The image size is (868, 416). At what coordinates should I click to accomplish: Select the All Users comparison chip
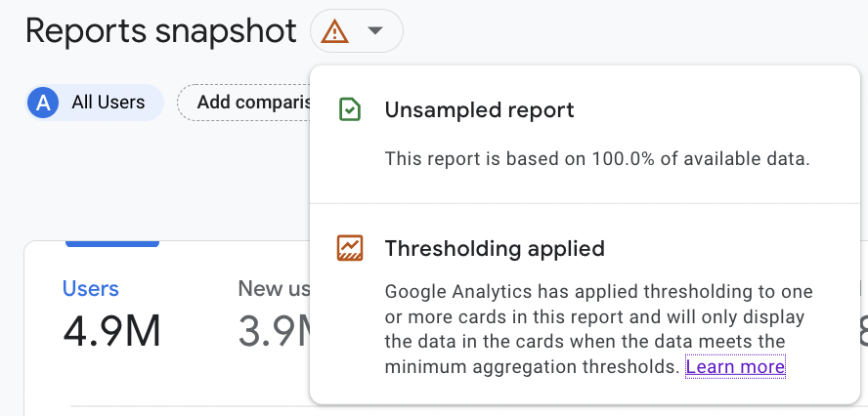coord(95,103)
